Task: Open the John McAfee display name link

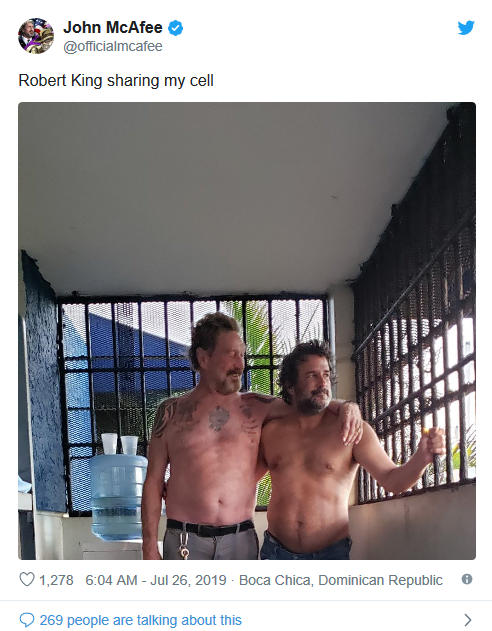Action: click(113, 28)
